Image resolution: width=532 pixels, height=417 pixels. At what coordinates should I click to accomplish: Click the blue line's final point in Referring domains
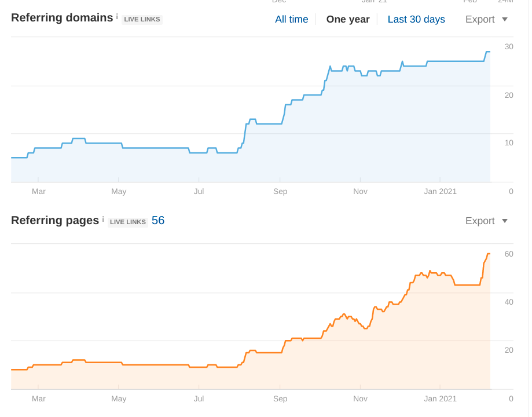point(489,52)
